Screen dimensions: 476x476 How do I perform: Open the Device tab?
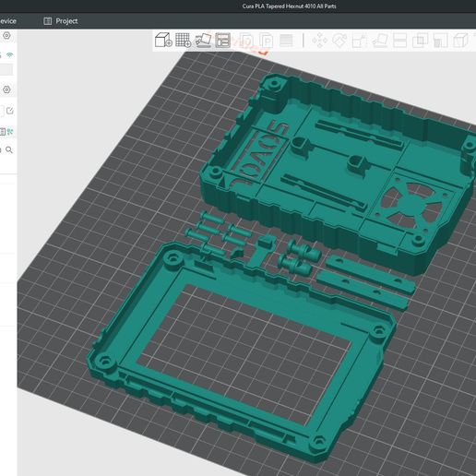coord(8,21)
